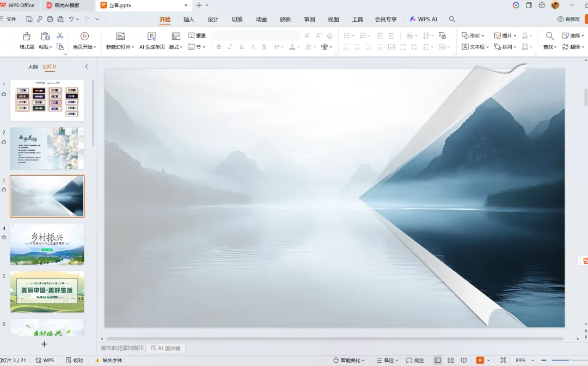Open font color picker button

295,47
